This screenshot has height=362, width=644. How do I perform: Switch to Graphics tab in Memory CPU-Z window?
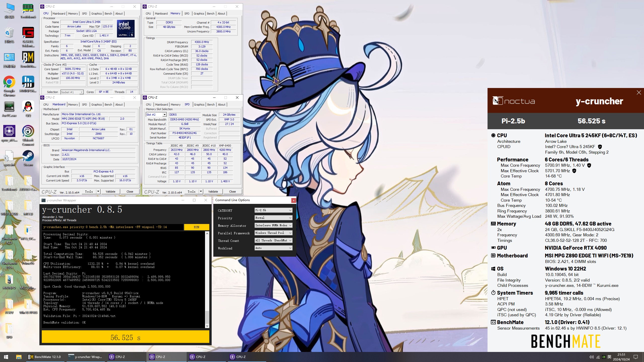[x=199, y=14]
